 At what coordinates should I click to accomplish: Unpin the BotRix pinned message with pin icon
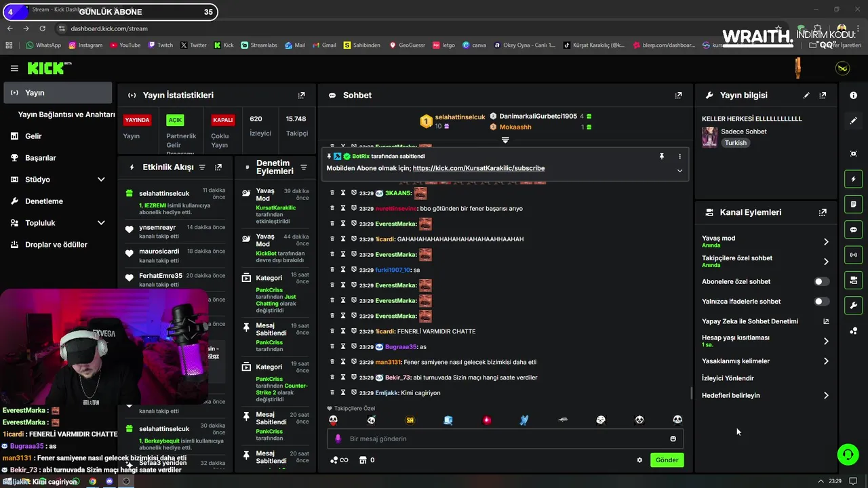pyautogui.click(x=662, y=156)
